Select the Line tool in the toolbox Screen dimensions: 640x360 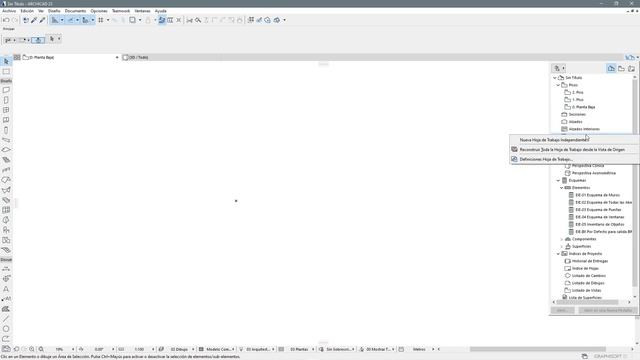click(6, 319)
